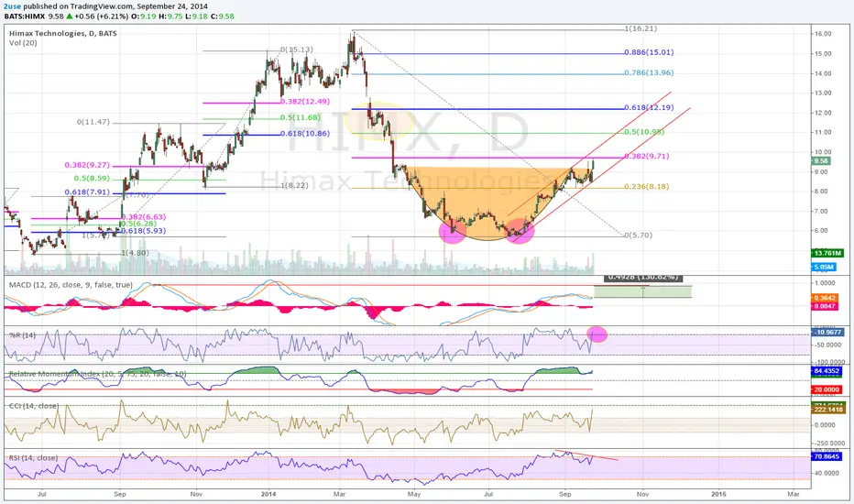
Task: Click the 2015 time axis label
Action: pyautogui.click(x=719, y=494)
